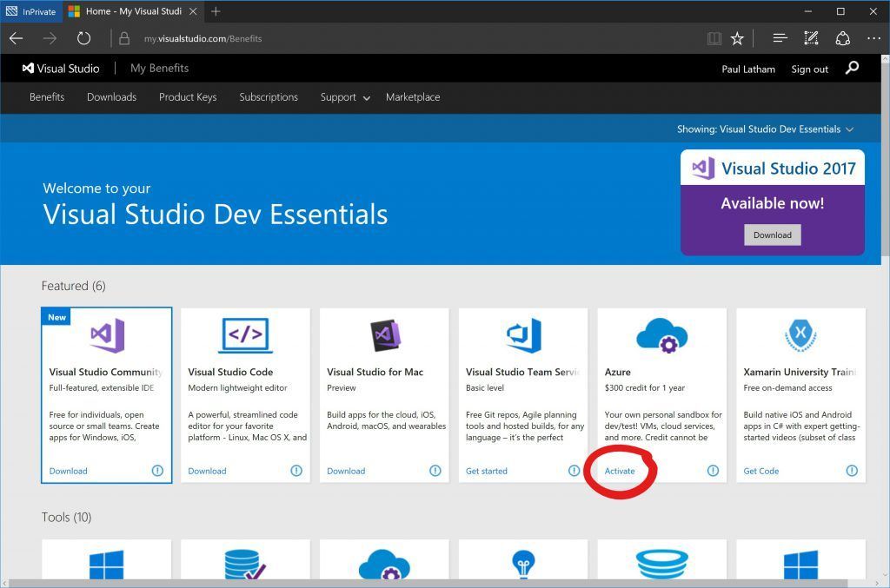Viewport: 890px width, 588px height.
Task: Open the Subscriptions nav item
Action: [x=269, y=97]
